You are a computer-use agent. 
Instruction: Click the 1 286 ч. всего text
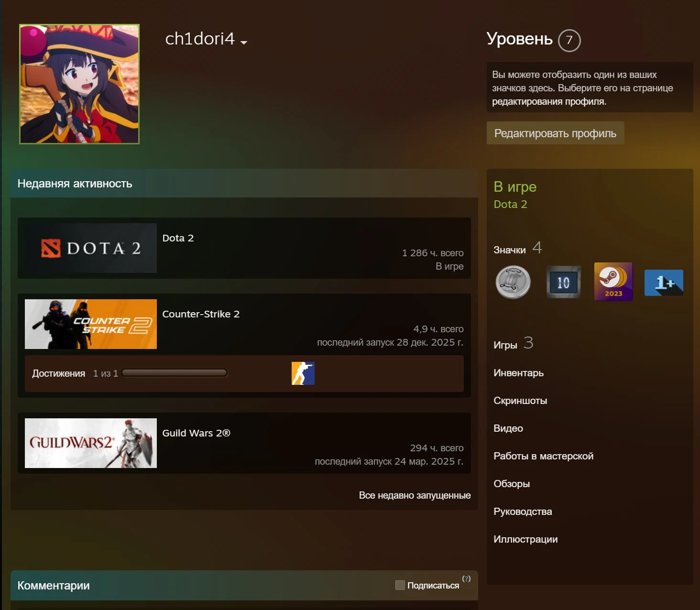click(433, 253)
